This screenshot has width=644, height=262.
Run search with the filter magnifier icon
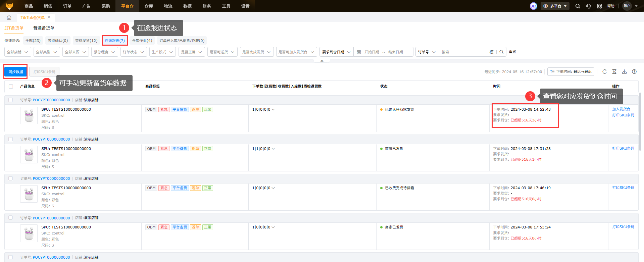click(501, 52)
